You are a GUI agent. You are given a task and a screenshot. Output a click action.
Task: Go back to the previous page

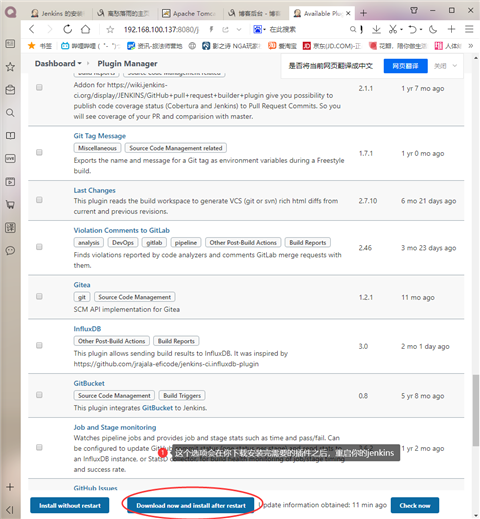pyautogui.click(x=32, y=29)
